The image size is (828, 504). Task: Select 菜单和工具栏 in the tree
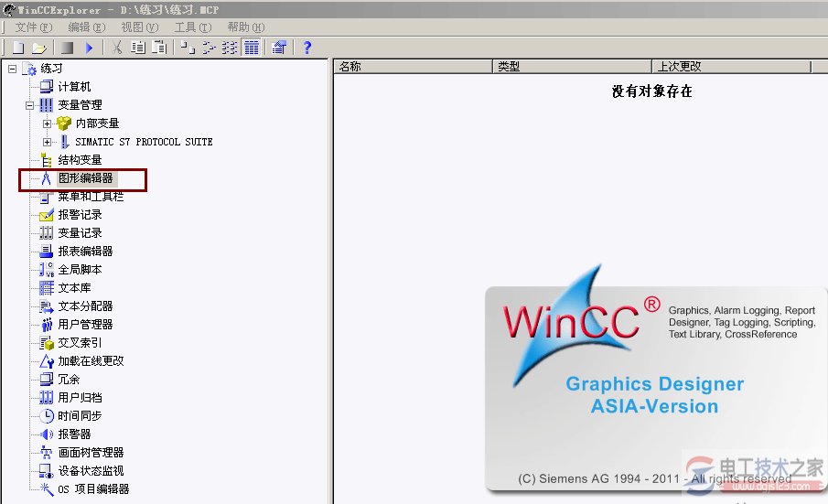click(x=91, y=197)
